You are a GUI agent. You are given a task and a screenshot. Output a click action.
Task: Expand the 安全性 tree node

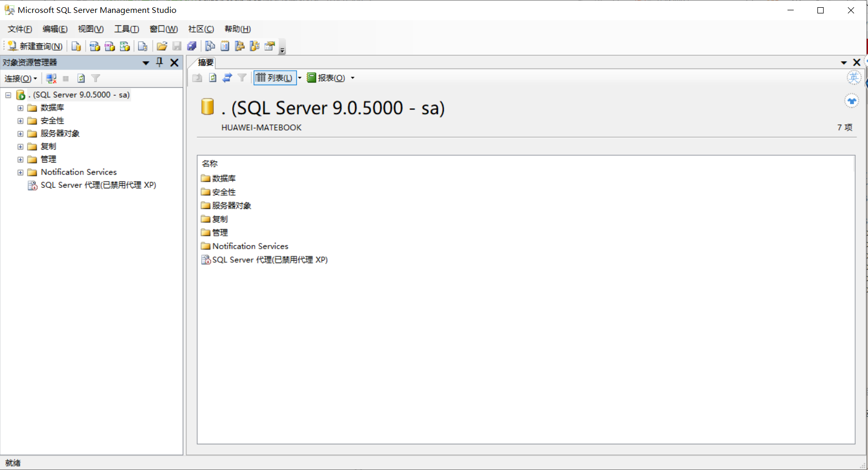(x=20, y=121)
